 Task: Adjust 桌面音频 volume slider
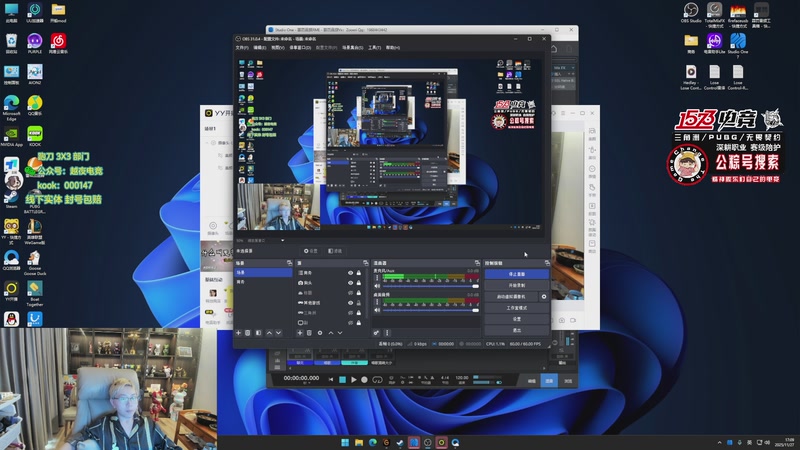431,310
